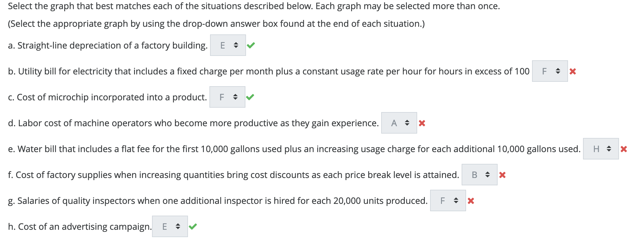Open the dropdown showing F for the electricity bill
The height and width of the screenshot is (248, 644).
point(550,71)
